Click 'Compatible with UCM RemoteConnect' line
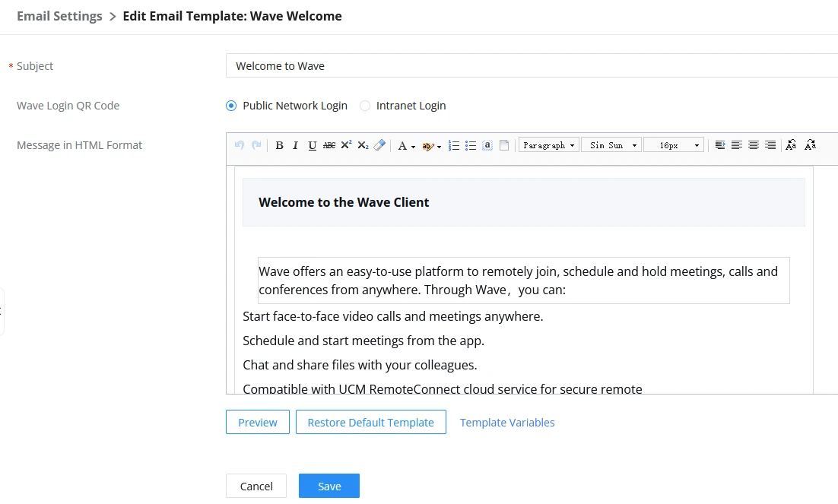 443,388
